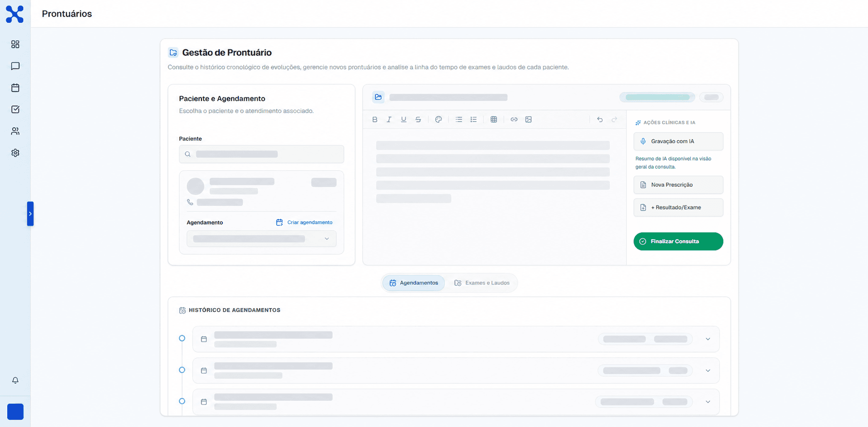Undo the last editor change
This screenshot has width=868, height=427.
tap(600, 119)
